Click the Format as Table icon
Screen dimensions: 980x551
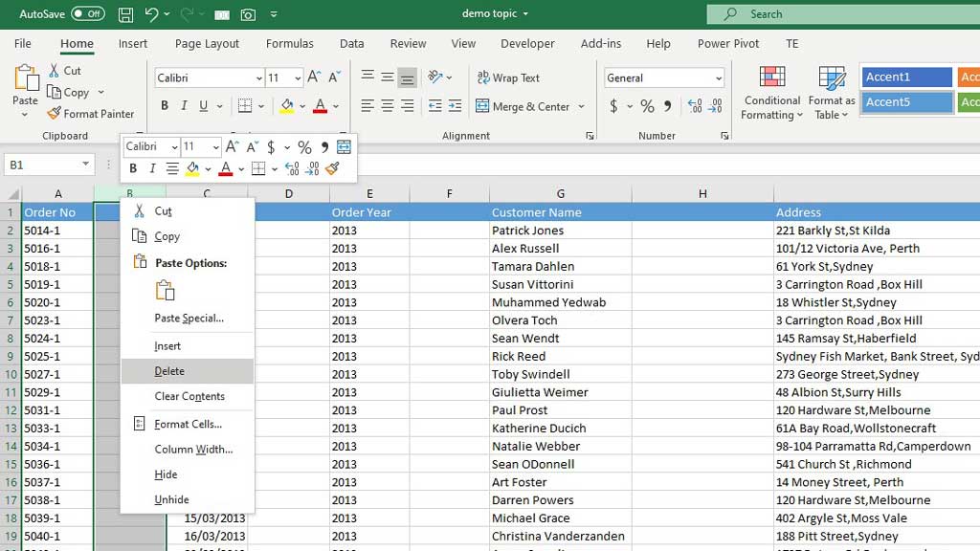pos(832,78)
